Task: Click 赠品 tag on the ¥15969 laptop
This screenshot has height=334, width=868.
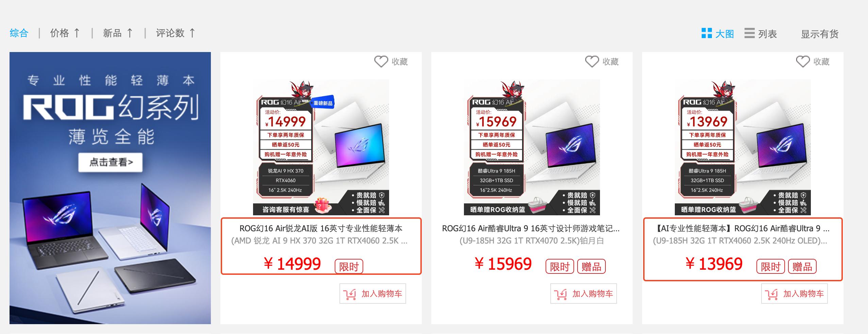Action: [x=591, y=266]
